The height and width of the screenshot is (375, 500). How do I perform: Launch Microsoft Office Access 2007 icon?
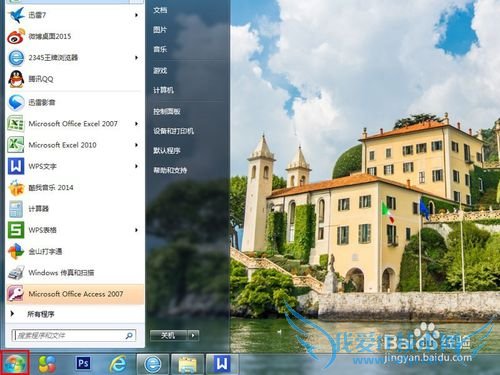16,294
